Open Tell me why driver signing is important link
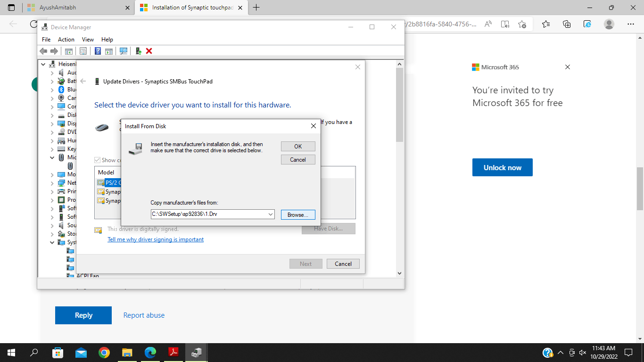 156,239
